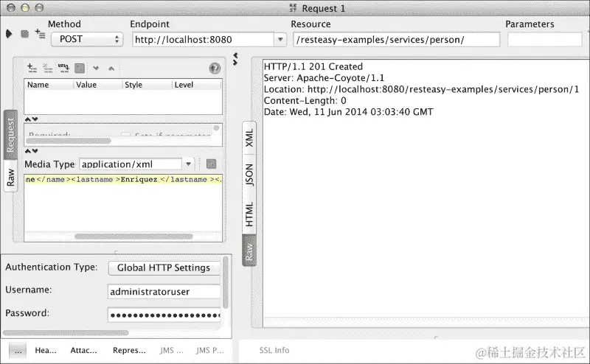Open the Method POST dropdown

[x=87, y=39]
